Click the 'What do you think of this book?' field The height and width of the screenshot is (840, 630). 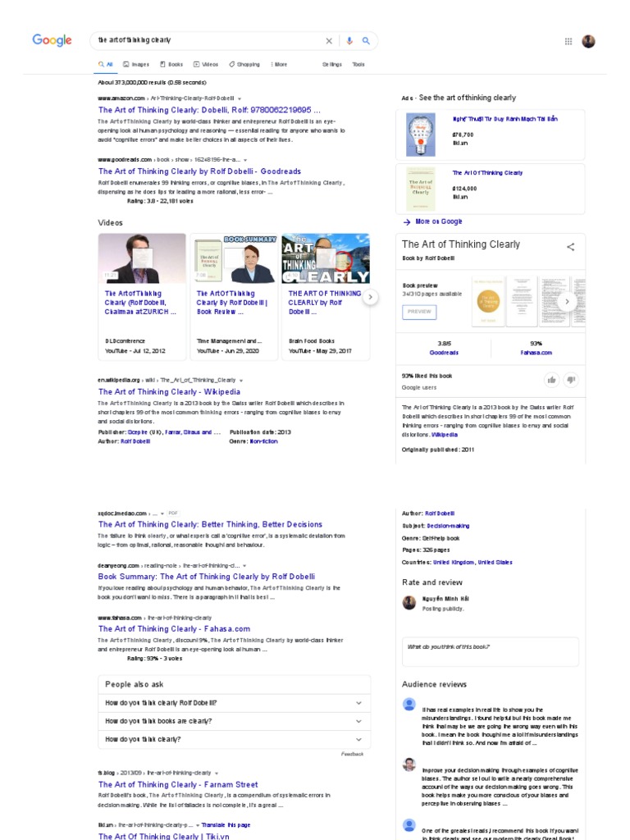pos(491,651)
